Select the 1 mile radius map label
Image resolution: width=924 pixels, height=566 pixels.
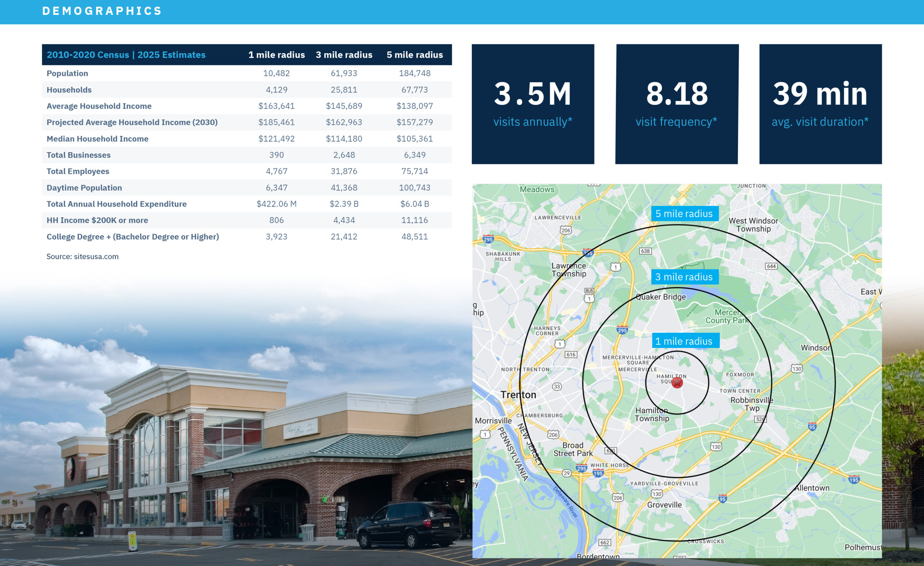click(684, 341)
